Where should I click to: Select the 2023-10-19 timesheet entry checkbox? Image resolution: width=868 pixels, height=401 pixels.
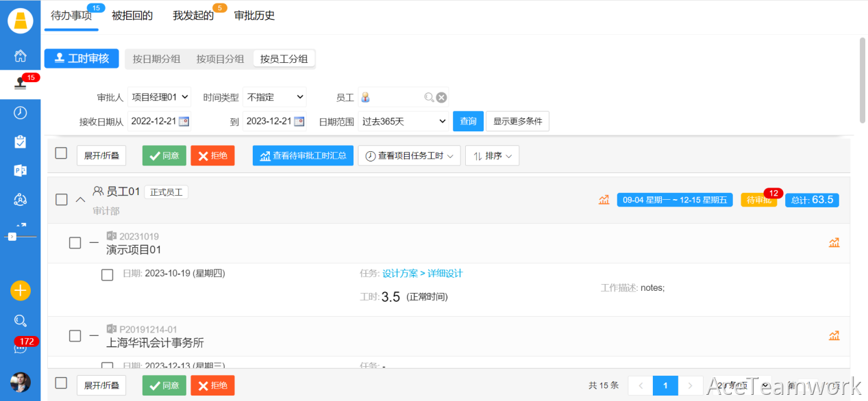click(x=108, y=275)
